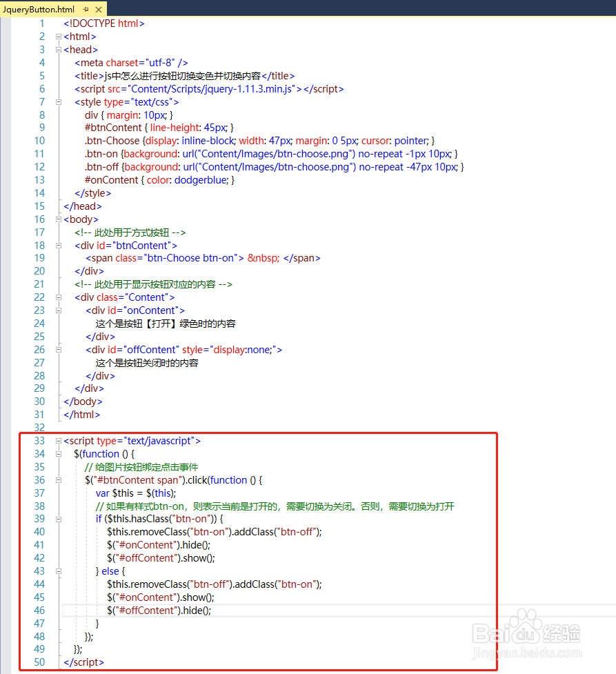
Task: Click the closing </style> tag
Action: [x=93, y=193]
